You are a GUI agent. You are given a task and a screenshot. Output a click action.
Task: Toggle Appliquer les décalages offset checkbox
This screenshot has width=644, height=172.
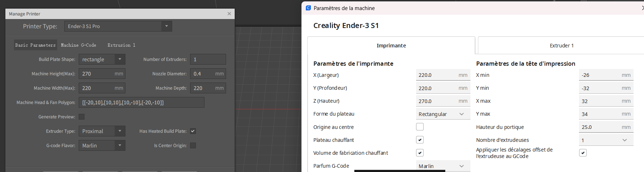[583, 153]
